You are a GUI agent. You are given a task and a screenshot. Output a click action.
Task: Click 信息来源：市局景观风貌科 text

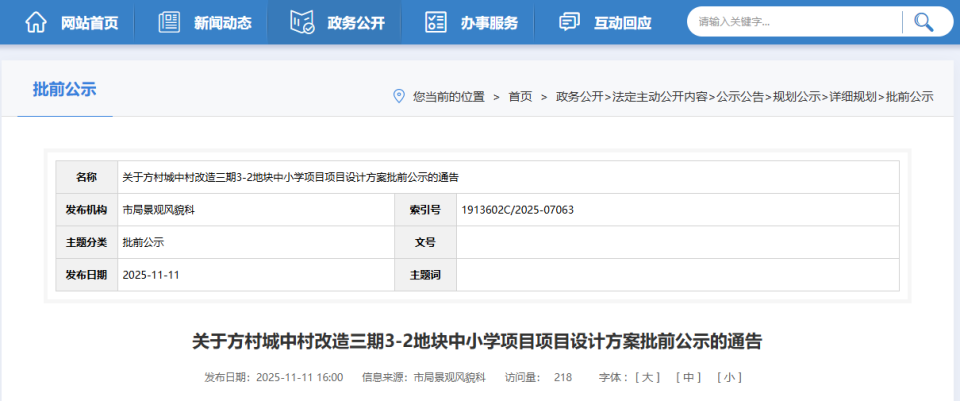coord(424,377)
